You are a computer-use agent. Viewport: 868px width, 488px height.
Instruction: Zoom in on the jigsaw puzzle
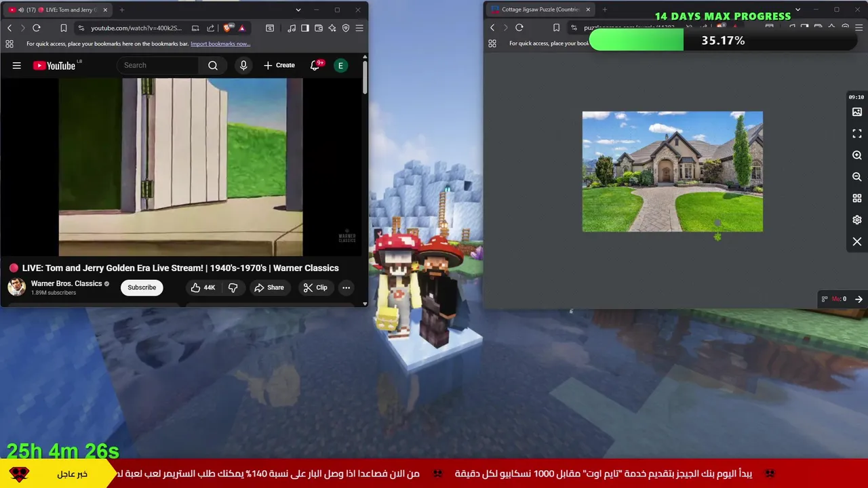(857, 155)
